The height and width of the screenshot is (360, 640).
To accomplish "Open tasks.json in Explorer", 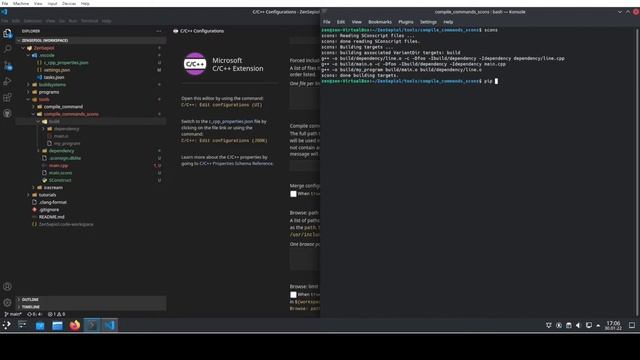I will pyautogui.click(x=54, y=78).
